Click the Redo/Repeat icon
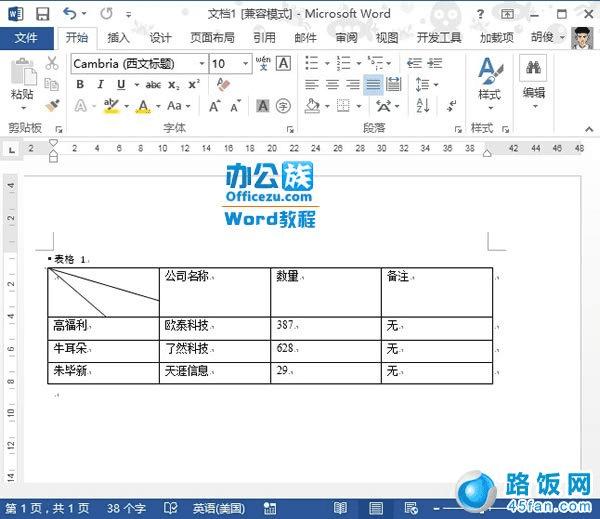 (106, 14)
